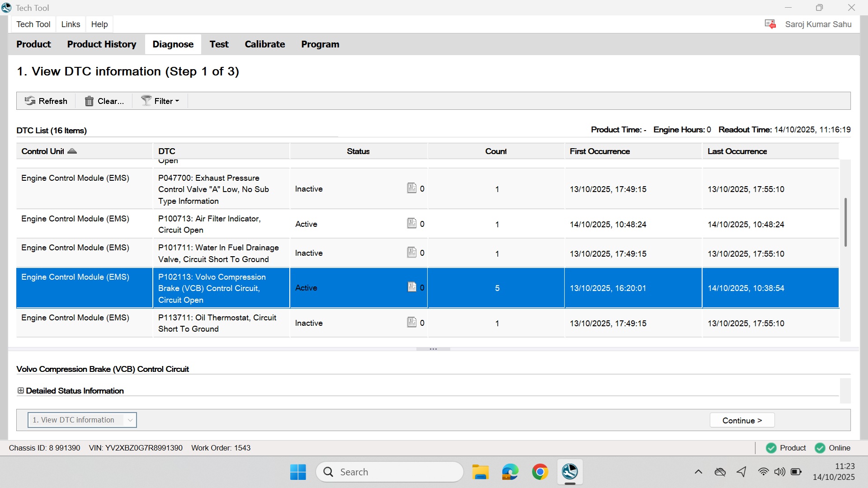Click the Refresh icon in the toolbar
The height and width of the screenshot is (488, 868).
click(x=30, y=101)
